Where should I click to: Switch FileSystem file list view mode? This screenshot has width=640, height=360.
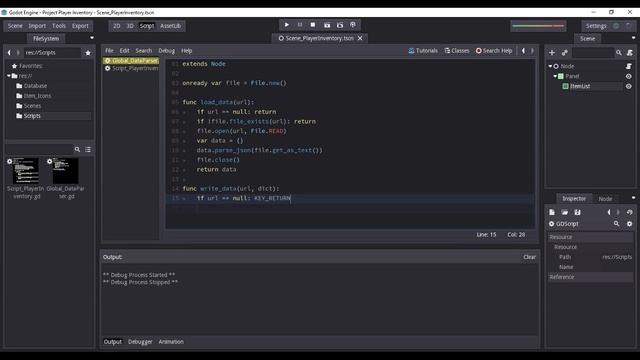point(88,149)
